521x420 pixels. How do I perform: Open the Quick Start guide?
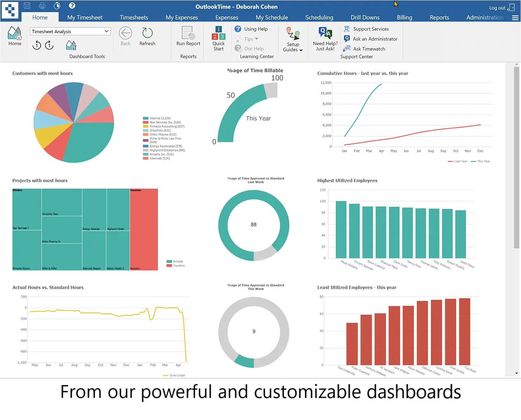218,38
